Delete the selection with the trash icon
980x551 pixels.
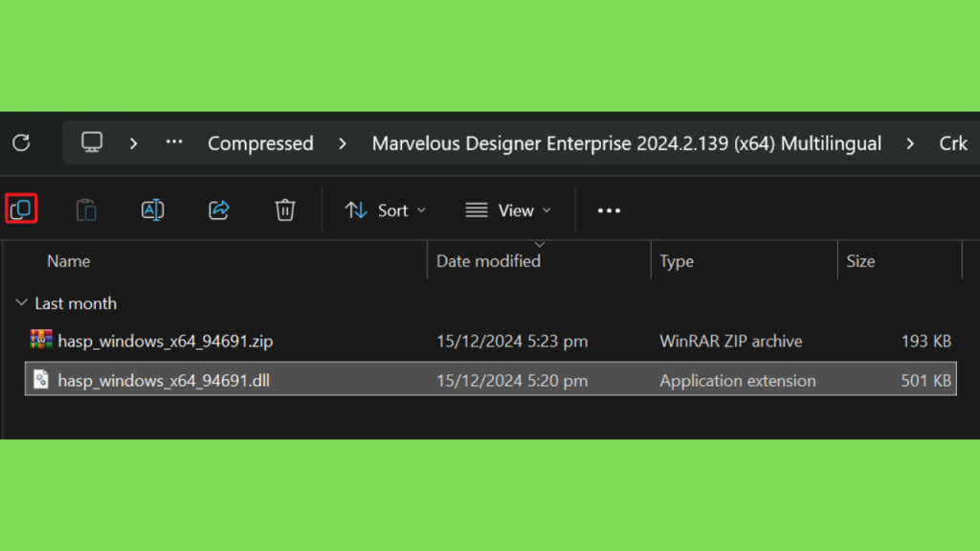tap(285, 209)
